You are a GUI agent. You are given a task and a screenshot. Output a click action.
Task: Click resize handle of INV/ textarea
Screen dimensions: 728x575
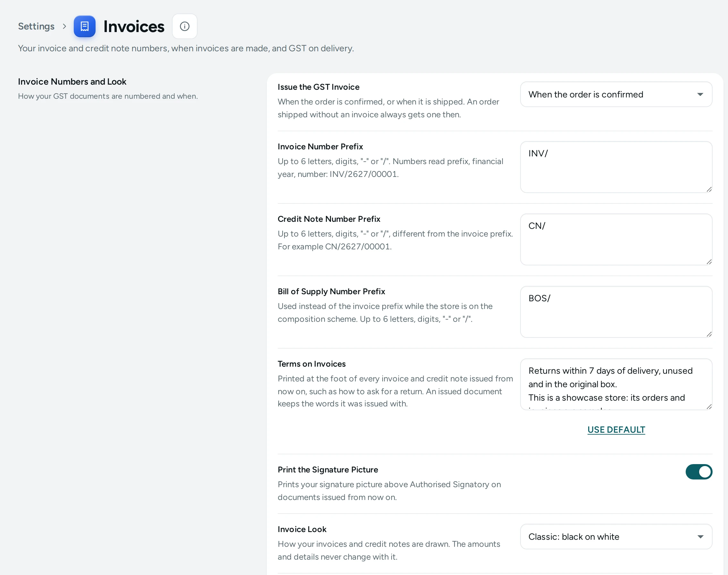pyautogui.click(x=709, y=189)
